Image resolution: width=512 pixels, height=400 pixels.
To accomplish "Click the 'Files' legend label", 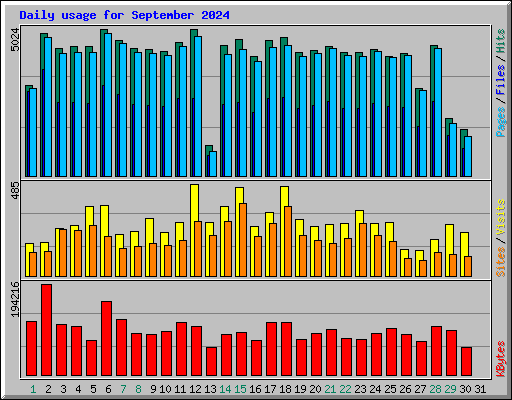I will coord(501,80).
